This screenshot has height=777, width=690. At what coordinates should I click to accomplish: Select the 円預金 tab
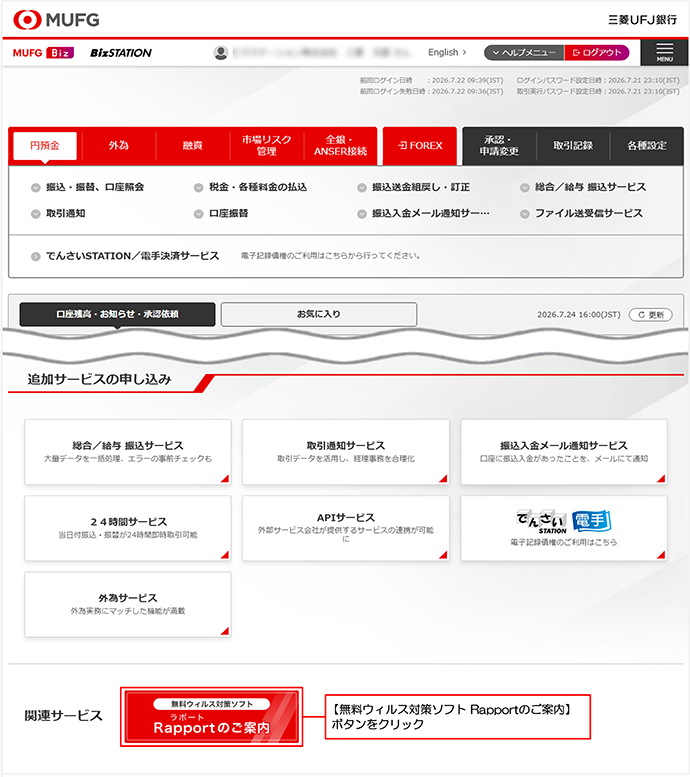pos(45,146)
